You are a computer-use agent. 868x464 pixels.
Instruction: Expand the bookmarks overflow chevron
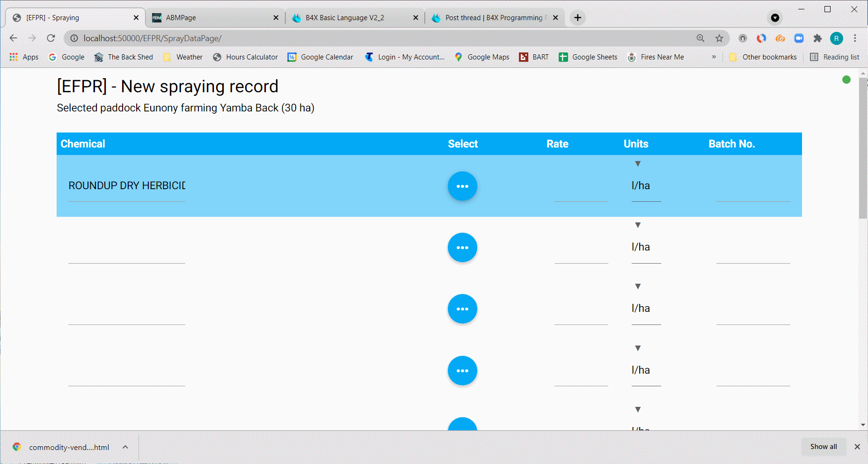[x=714, y=57]
